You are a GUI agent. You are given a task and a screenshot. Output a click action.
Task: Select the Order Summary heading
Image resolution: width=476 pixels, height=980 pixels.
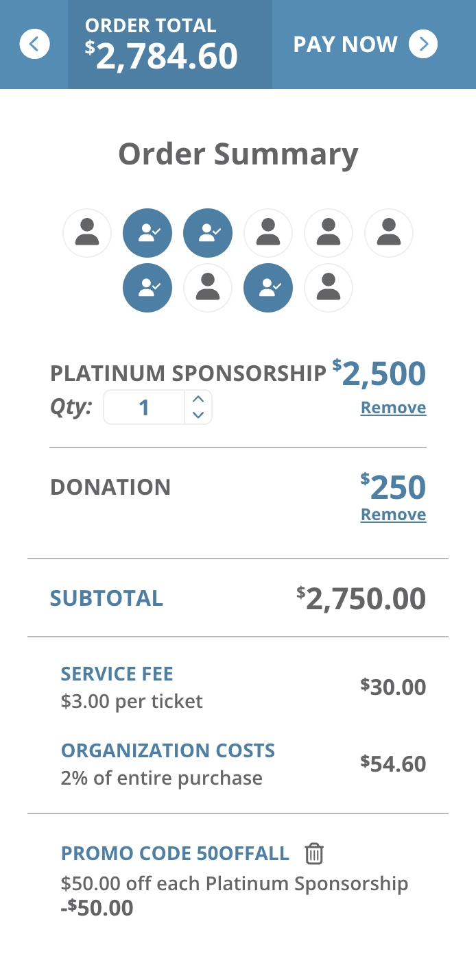(x=238, y=154)
